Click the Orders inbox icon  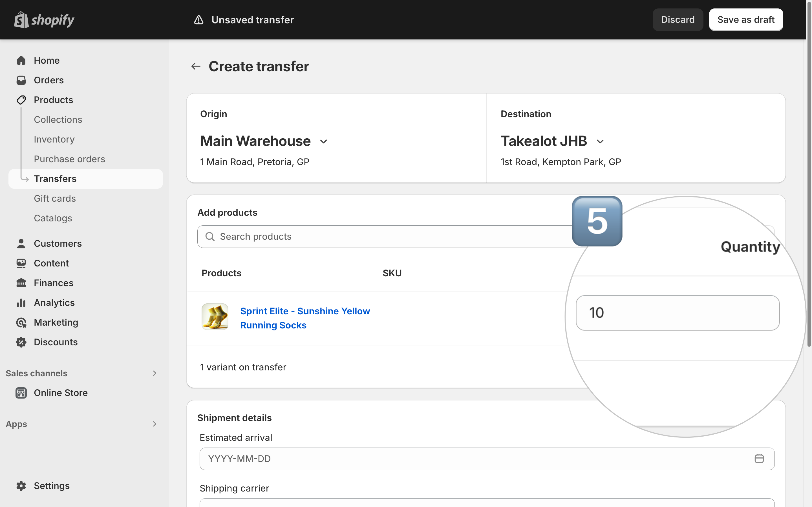click(x=21, y=80)
